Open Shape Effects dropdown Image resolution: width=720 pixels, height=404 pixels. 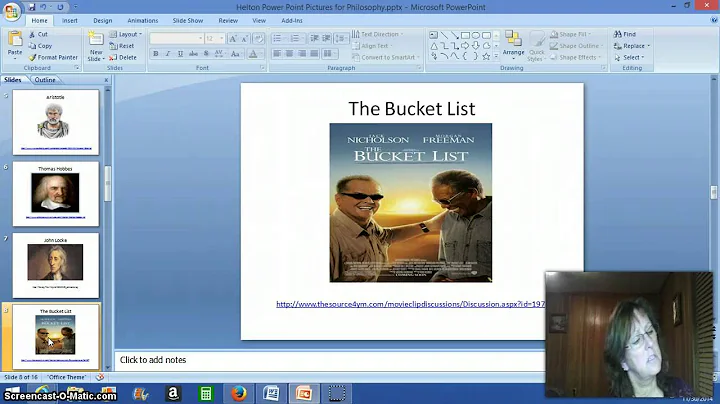click(x=576, y=57)
